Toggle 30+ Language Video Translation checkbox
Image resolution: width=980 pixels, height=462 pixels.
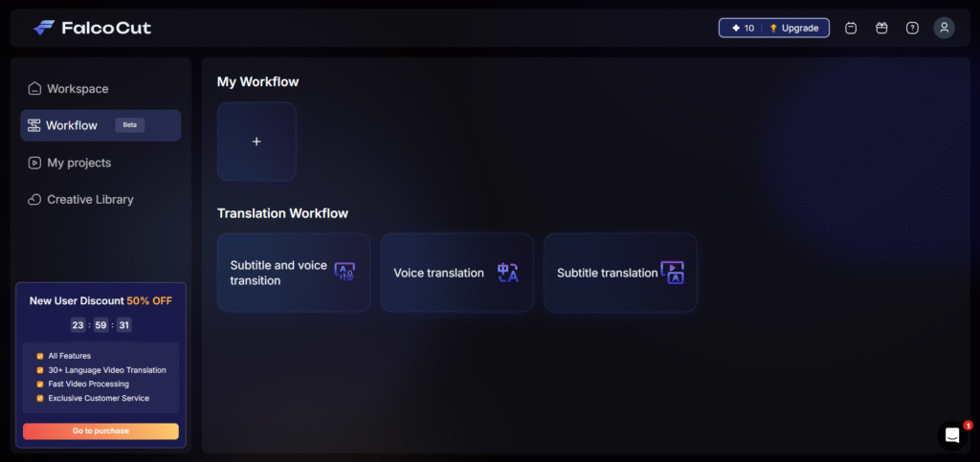40,370
